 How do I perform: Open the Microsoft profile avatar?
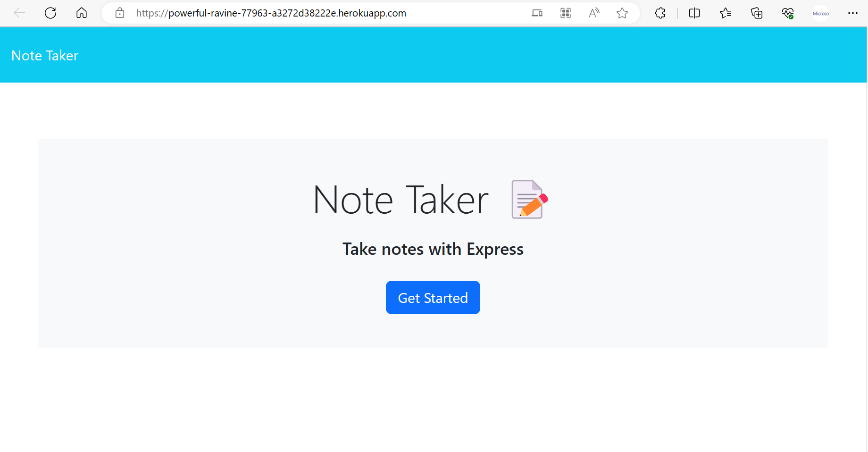pos(821,13)
